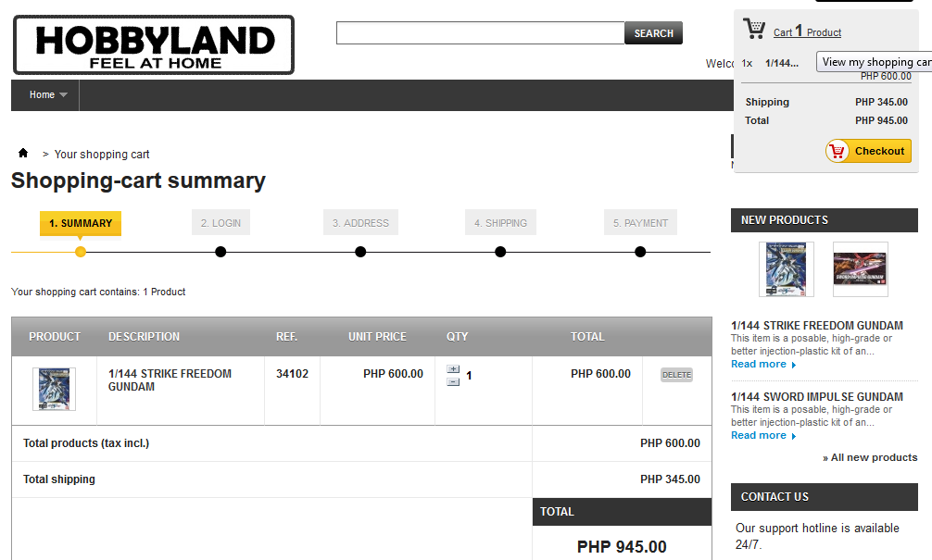Click the SEARCH button

tap(653, 33)
